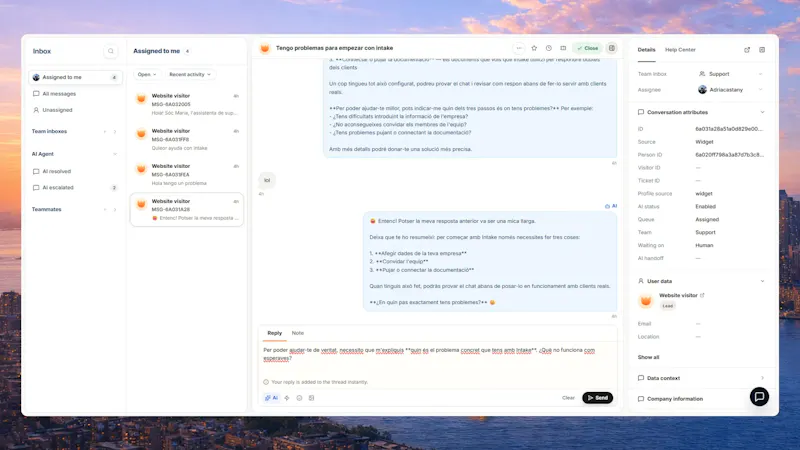Screen dimensions: 800x450
Task: Expand the Team inboxes section chevron
Action: (x=115, y=132)
